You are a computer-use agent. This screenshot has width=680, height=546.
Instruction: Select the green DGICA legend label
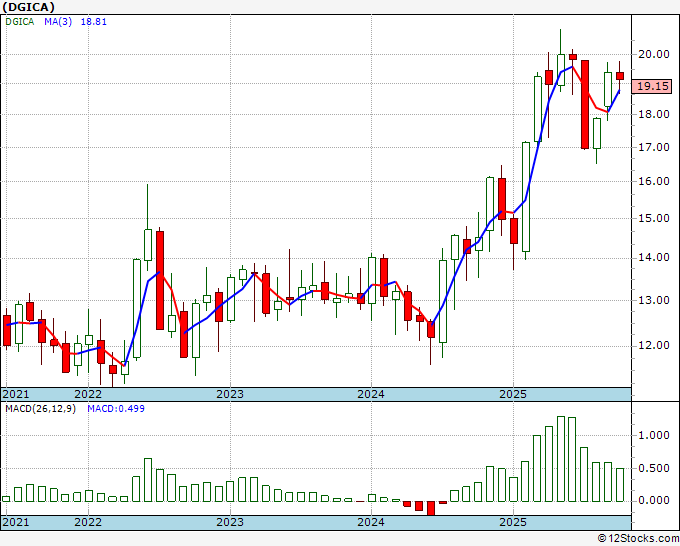20,22
